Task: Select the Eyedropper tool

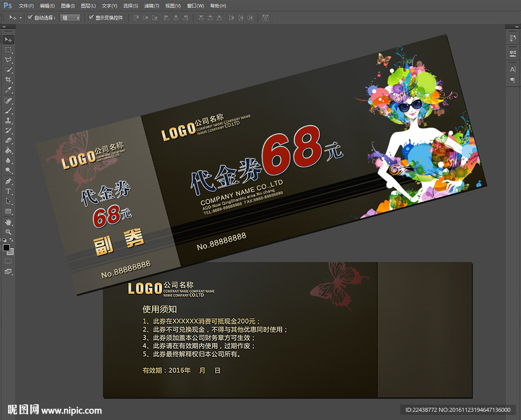Action: (8, 90)
